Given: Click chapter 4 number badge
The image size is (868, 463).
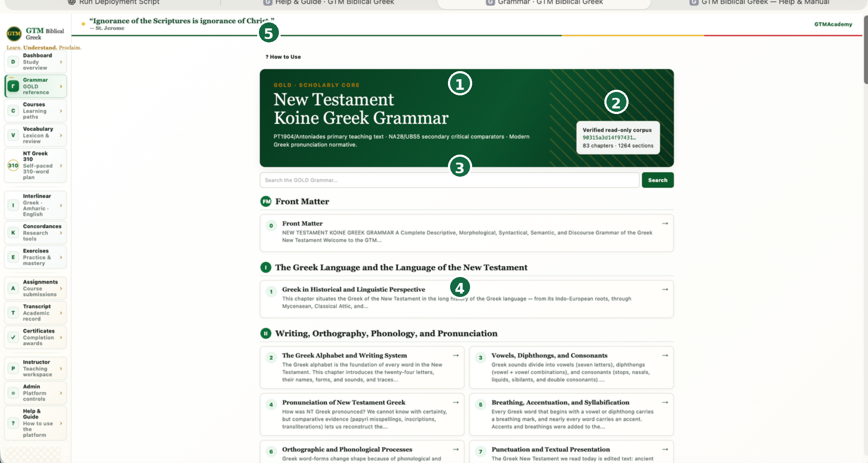Looking at the screenshot, I should coord(271,405).
